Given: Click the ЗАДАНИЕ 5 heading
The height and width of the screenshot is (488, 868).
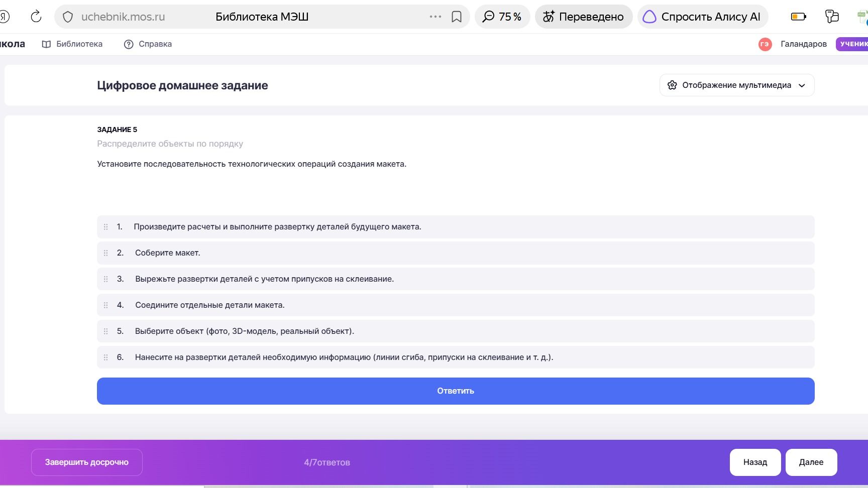Looking at the screenshot, I should [117, 130].
